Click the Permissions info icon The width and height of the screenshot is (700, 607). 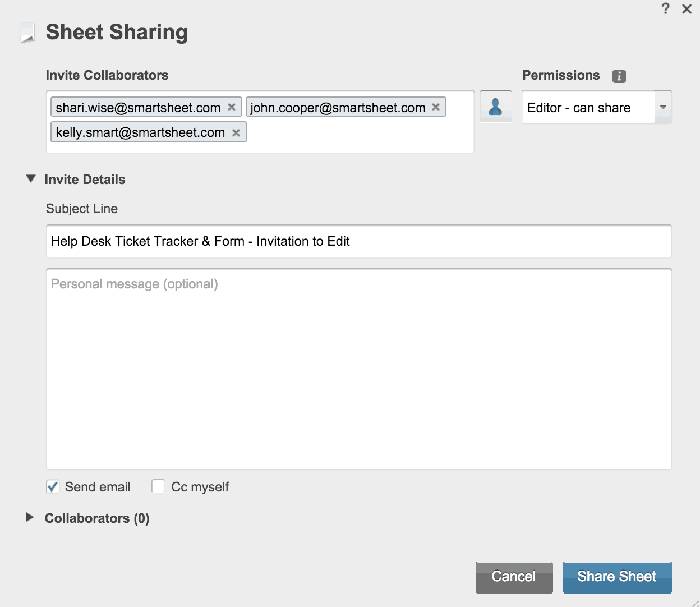pos(619,76)
